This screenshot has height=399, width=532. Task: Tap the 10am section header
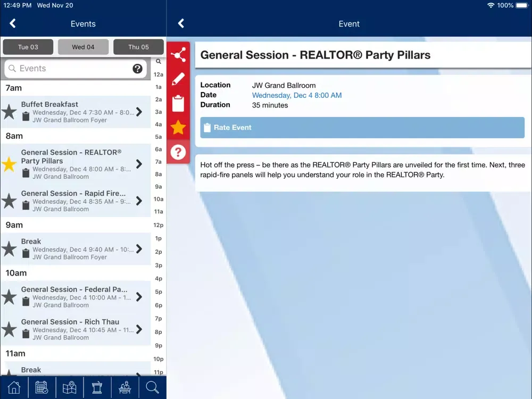76,273
